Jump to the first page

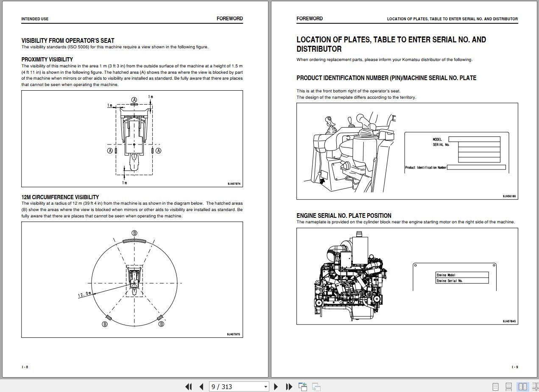[189, 386]
